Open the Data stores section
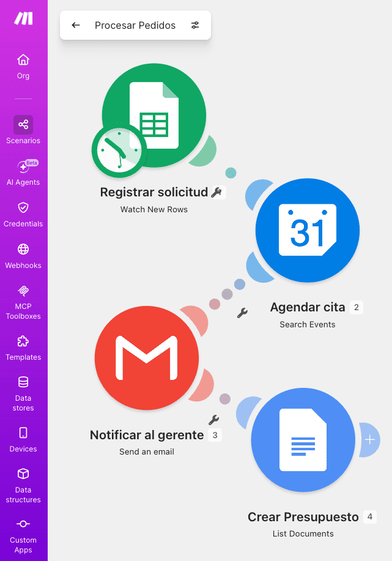The image size is (392, 561). [23, 394]
